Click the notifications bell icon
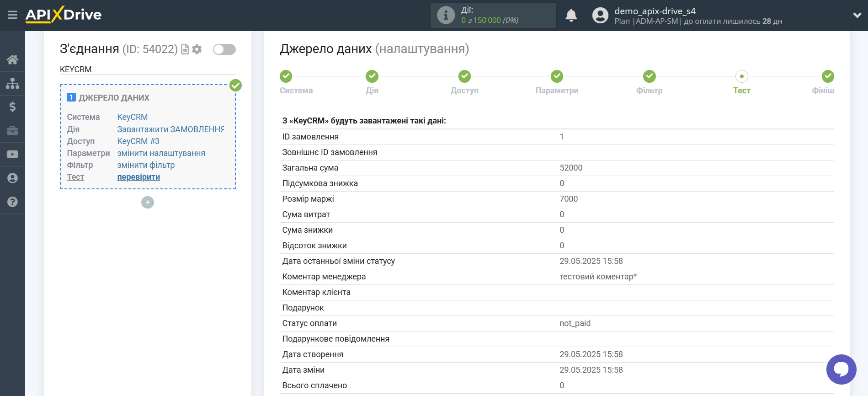868x396 pixels. tap(571, 16)
